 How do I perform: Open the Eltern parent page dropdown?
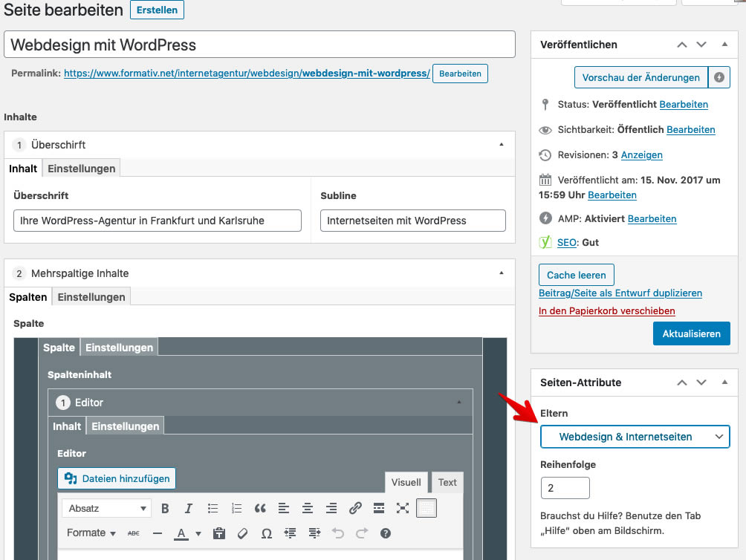(635, 437)
